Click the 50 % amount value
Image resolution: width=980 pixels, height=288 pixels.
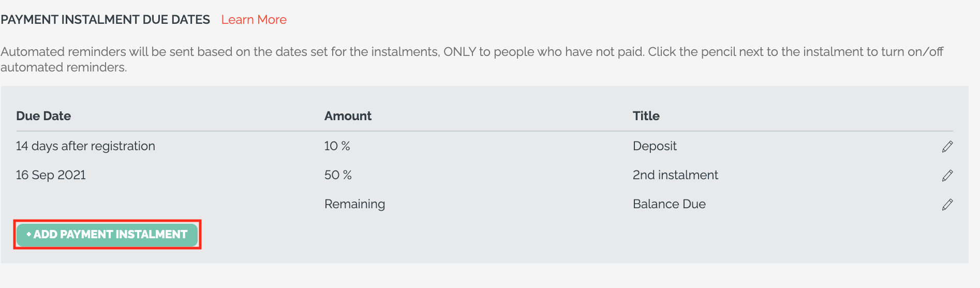338,175
